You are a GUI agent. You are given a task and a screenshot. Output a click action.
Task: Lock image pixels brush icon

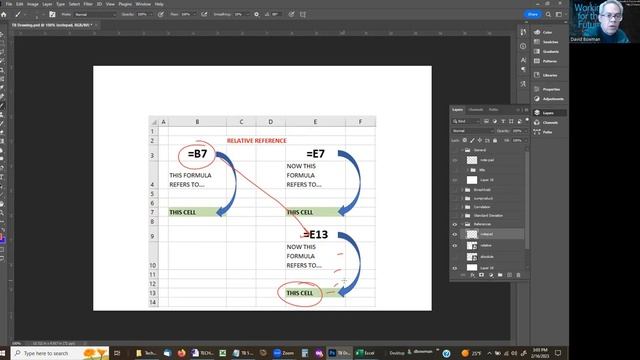click(472, 140)
